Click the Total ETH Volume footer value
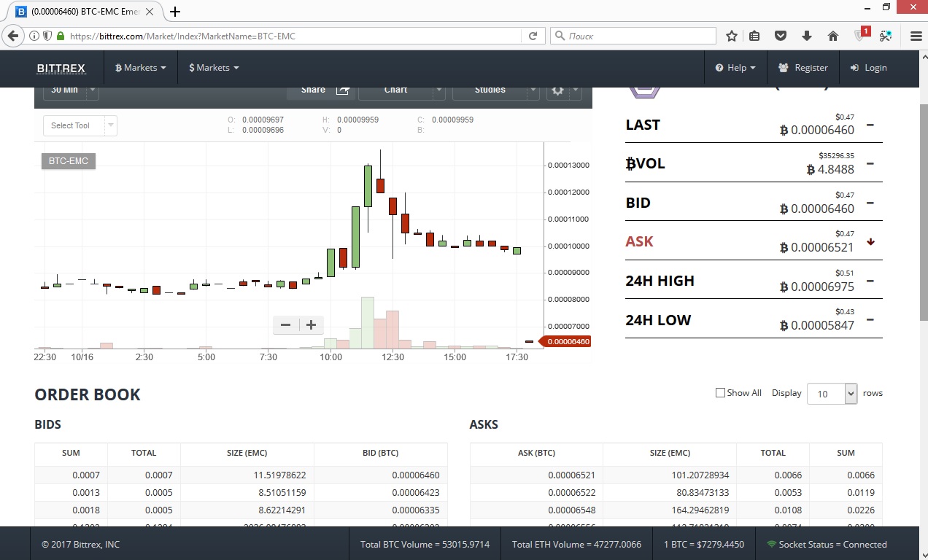 tap(576, 544)
